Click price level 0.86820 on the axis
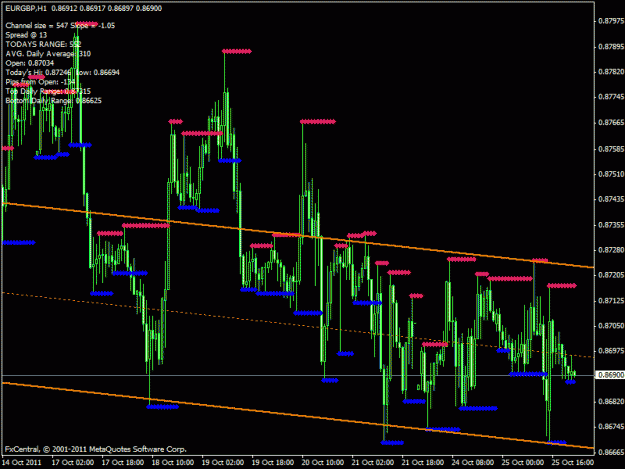The width and height of the screenshot is (625, 469). (611, 402)
